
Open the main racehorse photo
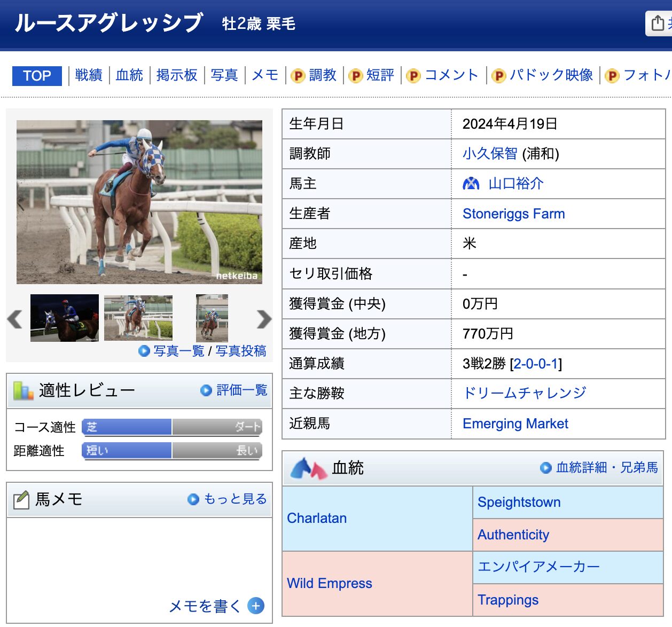pos(139,202)
